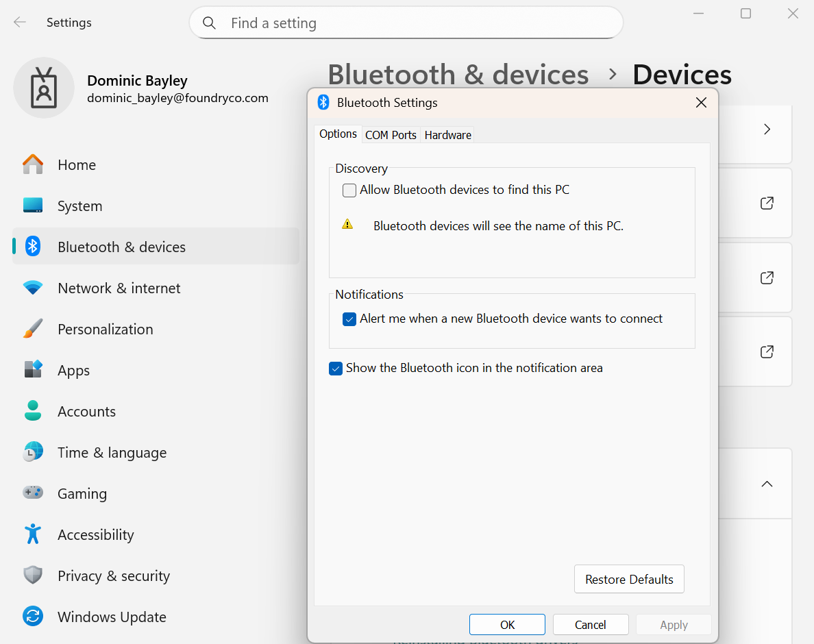Click the right-pointing chevron on the devices card
The image size is (814, 644).
pyautogui.click(x=767, y=128)
